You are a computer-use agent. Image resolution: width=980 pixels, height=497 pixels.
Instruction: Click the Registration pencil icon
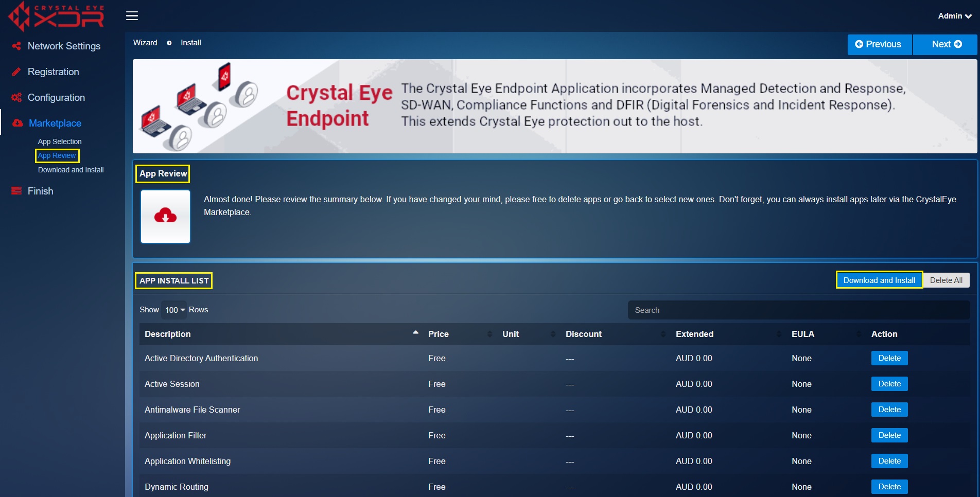point(16,72)
